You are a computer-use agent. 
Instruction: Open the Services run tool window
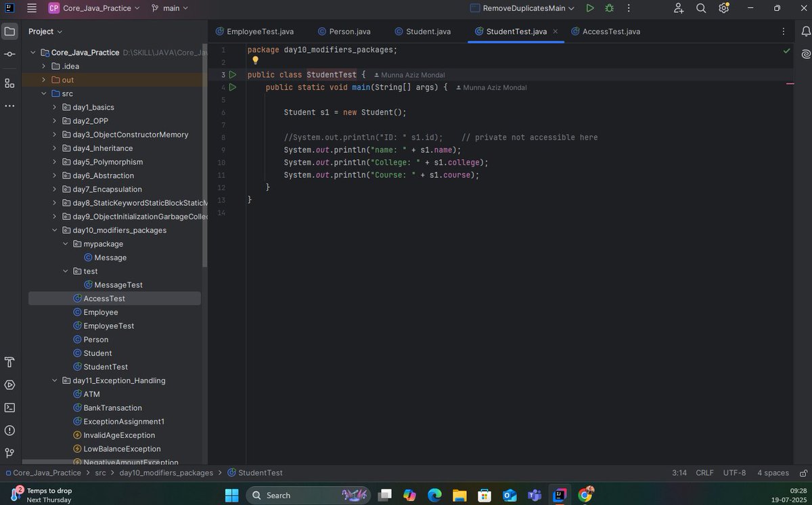point(9,385)
